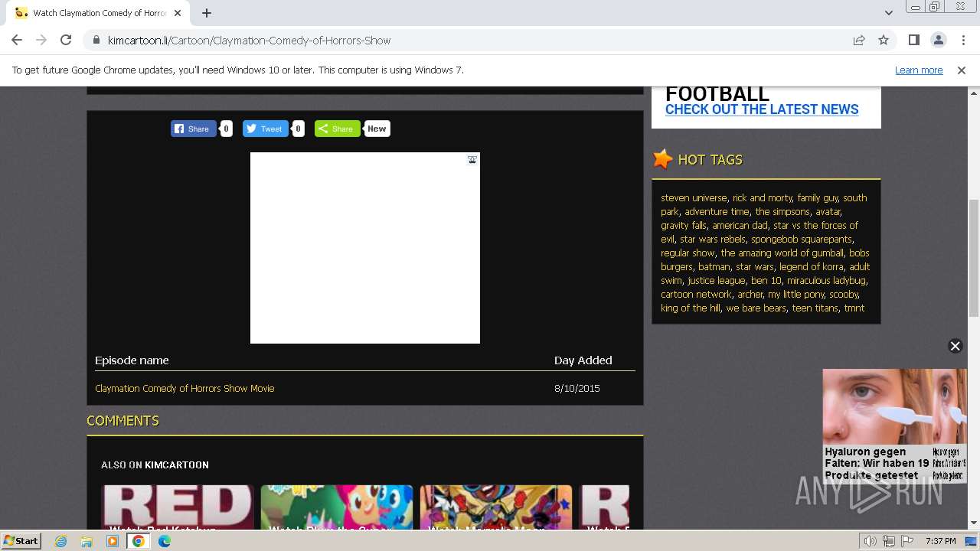Image resolution: width=980 pixels, height=551 pixels.
Task: Click the volume speaker tray icon
Action: click(x=870, y=541)
